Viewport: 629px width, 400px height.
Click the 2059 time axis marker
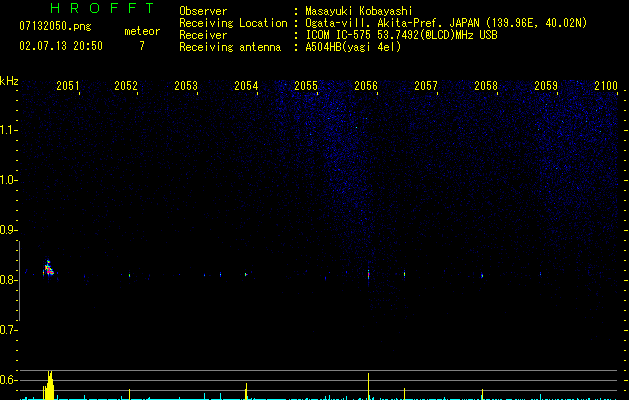click(x=546, y=86)
